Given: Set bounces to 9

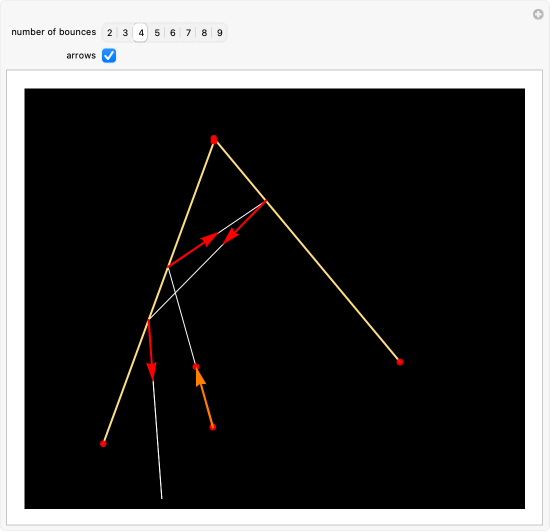Looking at the screenshot, I should point(220,33).
